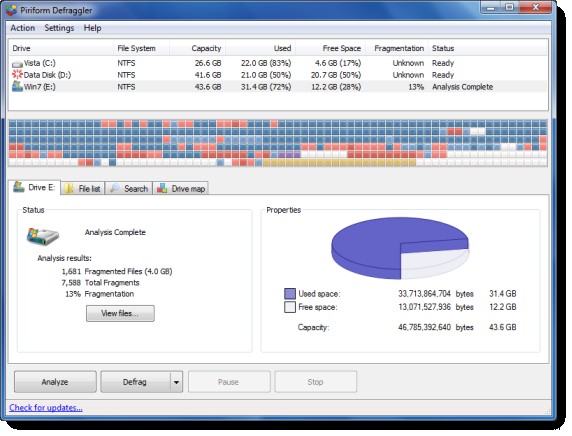The height and width of the screenshot is (436, 572).
Task: Click the Vista (C:) drive icon
Action: tap(17, 64)
